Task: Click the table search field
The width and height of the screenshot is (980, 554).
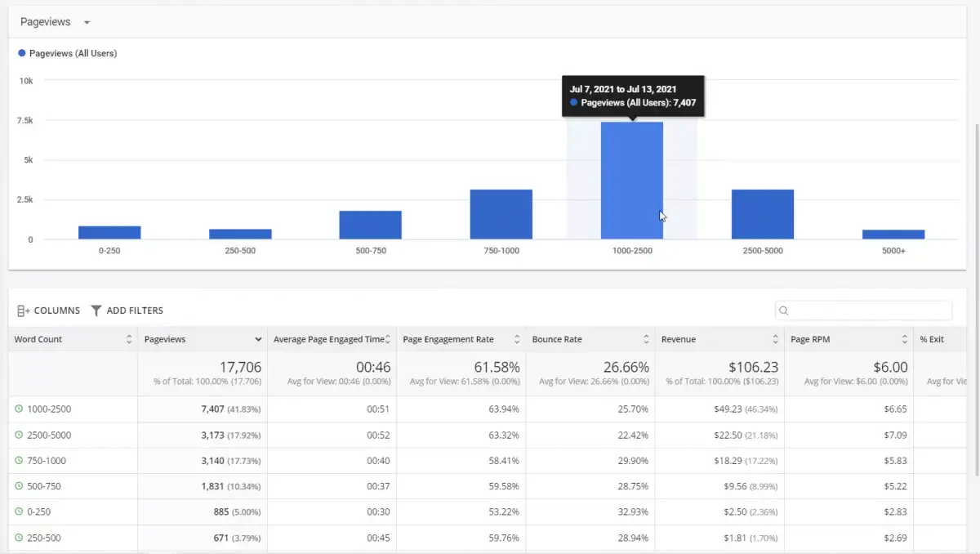Action: point(863,311)
